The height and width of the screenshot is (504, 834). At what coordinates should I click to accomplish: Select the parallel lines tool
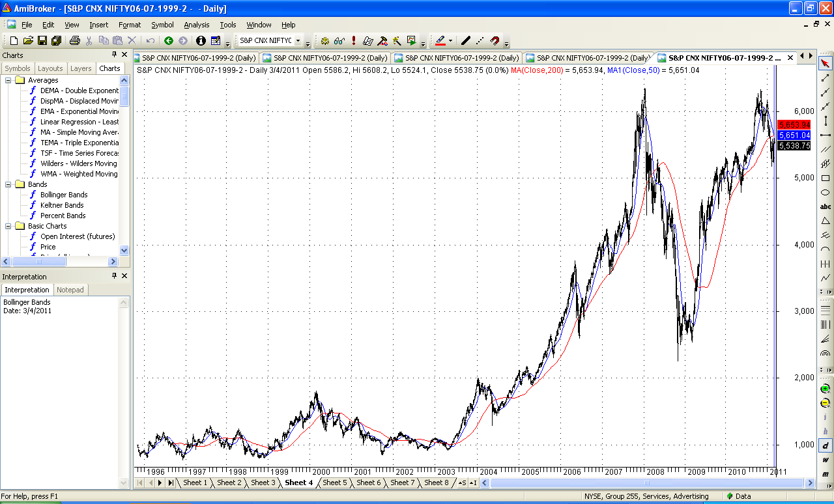coord(826,149)
